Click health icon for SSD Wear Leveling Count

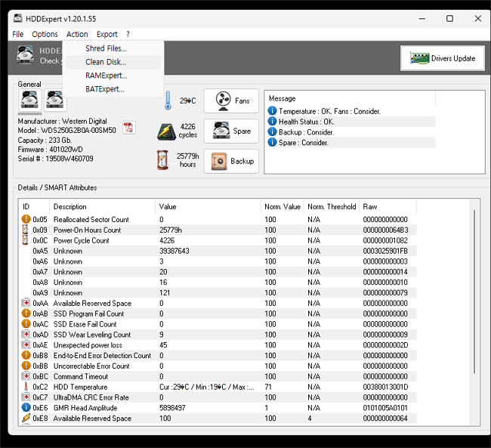tap(26, 334)
